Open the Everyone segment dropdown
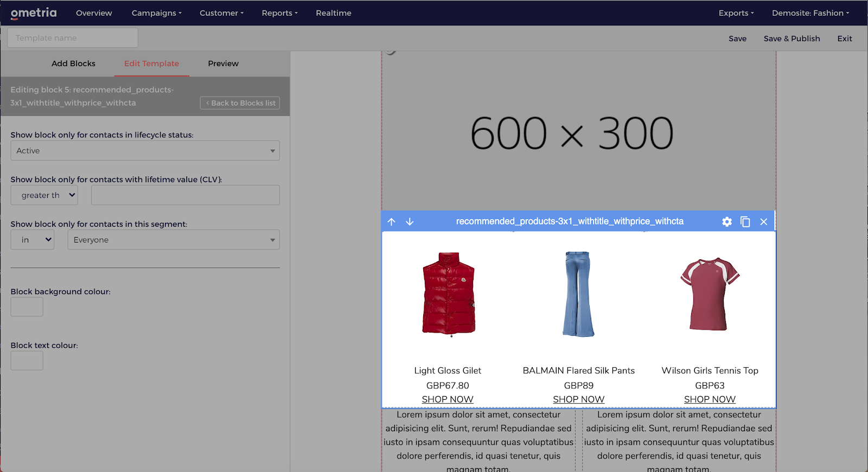 point(174,240)
